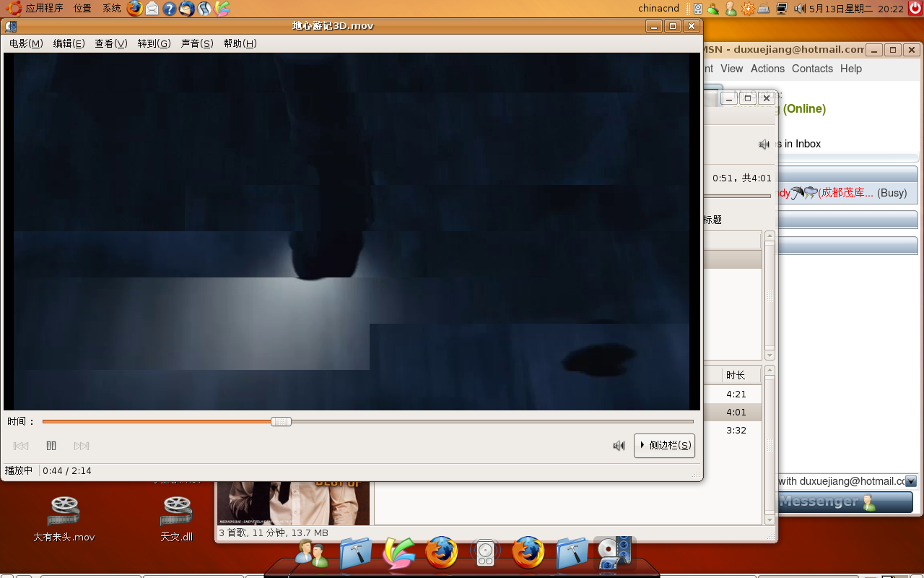This screenshot has width=924, height=578.
Task: Click the music player volume speaker icon
Action: (764, 144)
